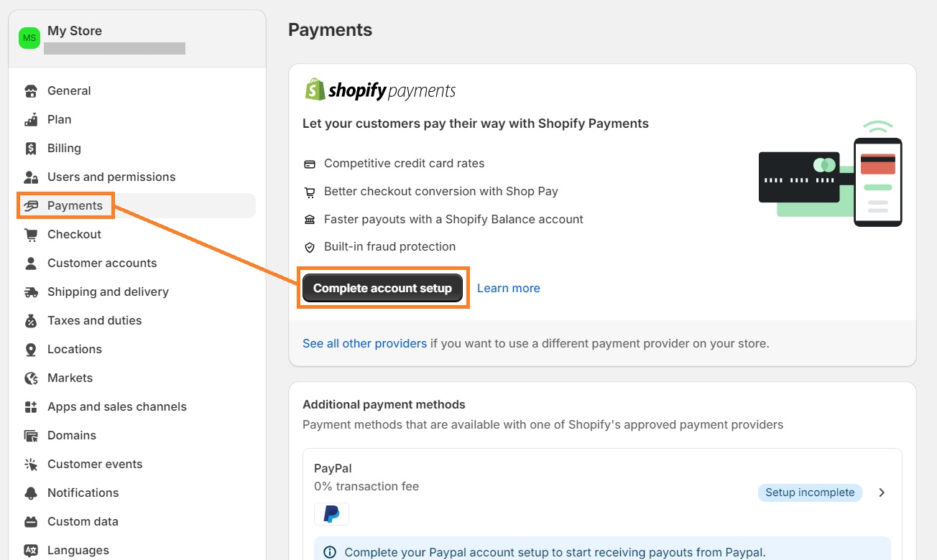Select Plan in the settings menu
Image resolution: width=937 pixels, height=560 pixels.
pyautogui.click(x=59, y=119)
